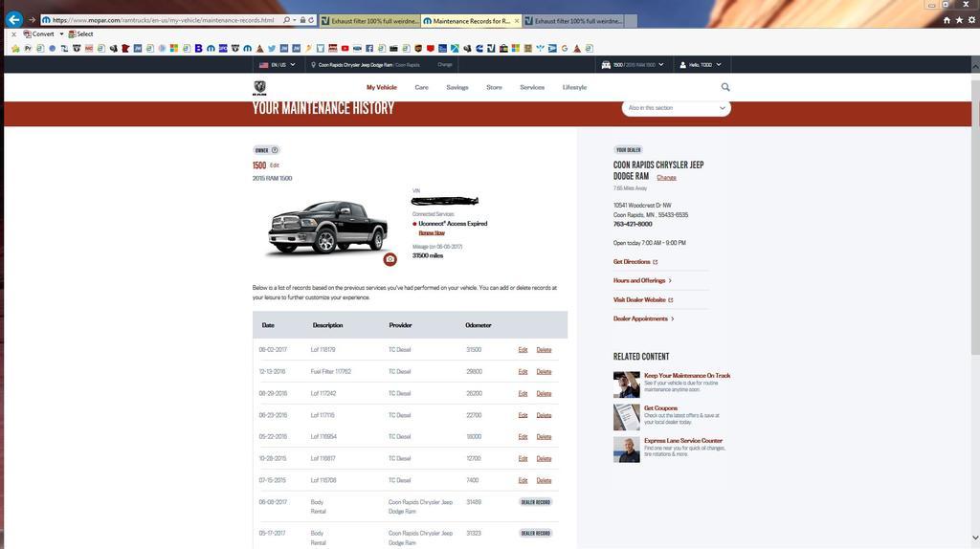The image size is (980, 549).
Task: Click the black Ram truck image
Action: click(327, 228)
